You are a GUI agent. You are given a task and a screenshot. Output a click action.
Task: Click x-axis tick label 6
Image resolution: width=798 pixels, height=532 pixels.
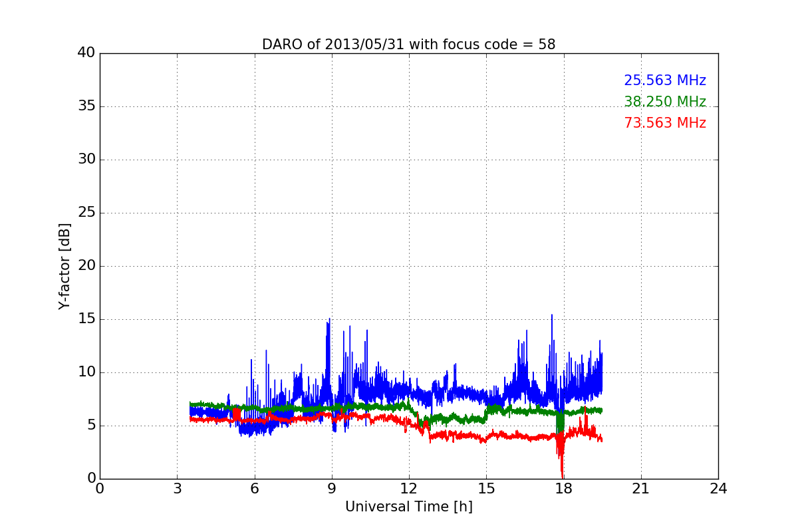[x=254, y=488]
